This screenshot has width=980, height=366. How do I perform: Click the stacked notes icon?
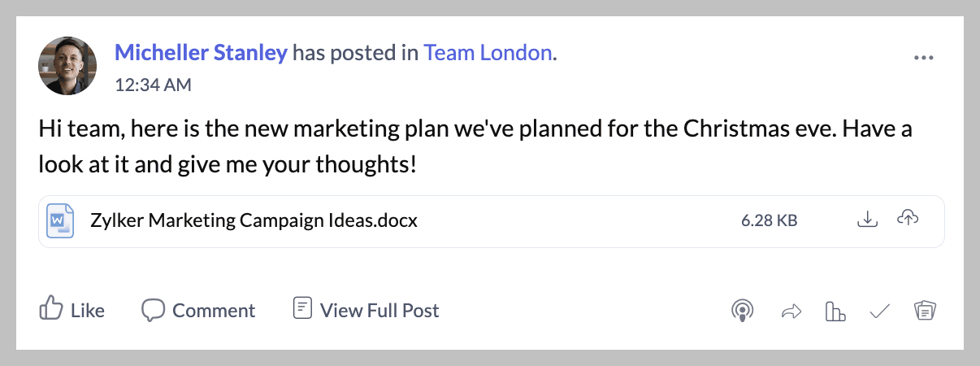click(925, 311)
